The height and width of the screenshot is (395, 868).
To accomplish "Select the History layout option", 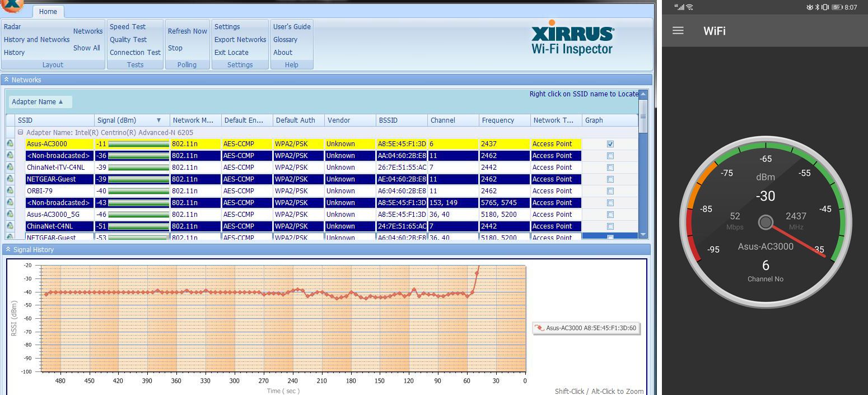I will pos(15,53).
